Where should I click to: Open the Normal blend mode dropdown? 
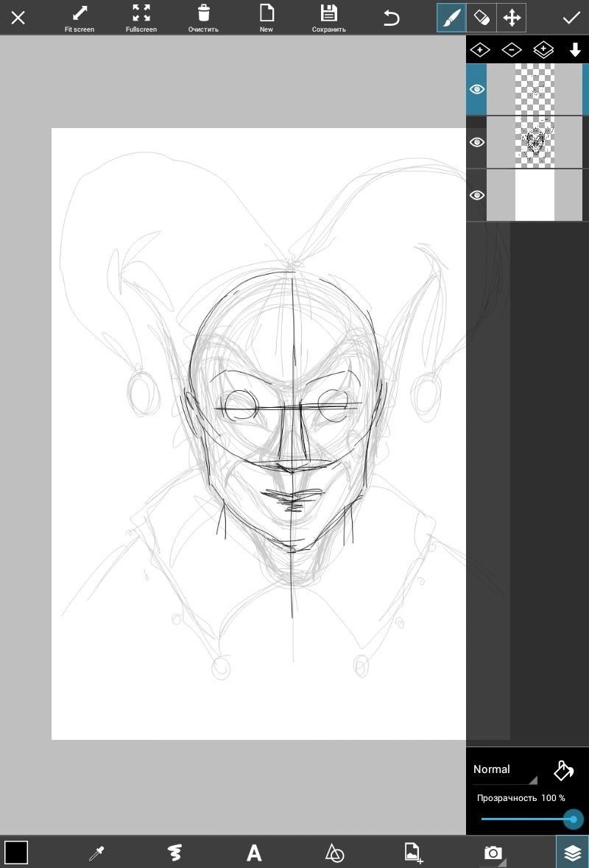click(x=504, y=770)
